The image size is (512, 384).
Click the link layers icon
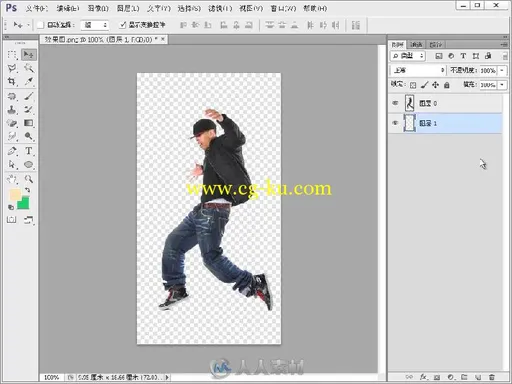click(409, 377)
